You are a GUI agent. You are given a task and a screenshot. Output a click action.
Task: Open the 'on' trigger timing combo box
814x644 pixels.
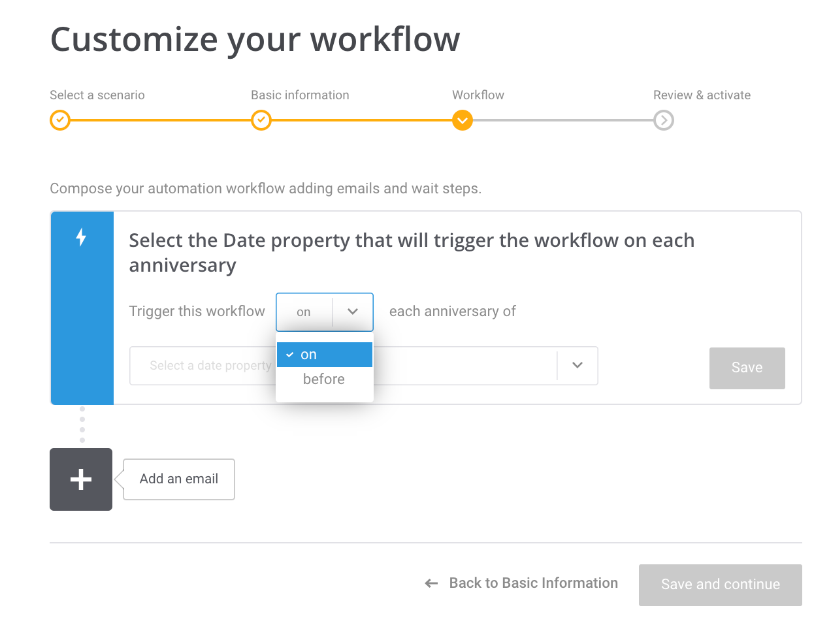pyautogui.click(x=325, y=312)
